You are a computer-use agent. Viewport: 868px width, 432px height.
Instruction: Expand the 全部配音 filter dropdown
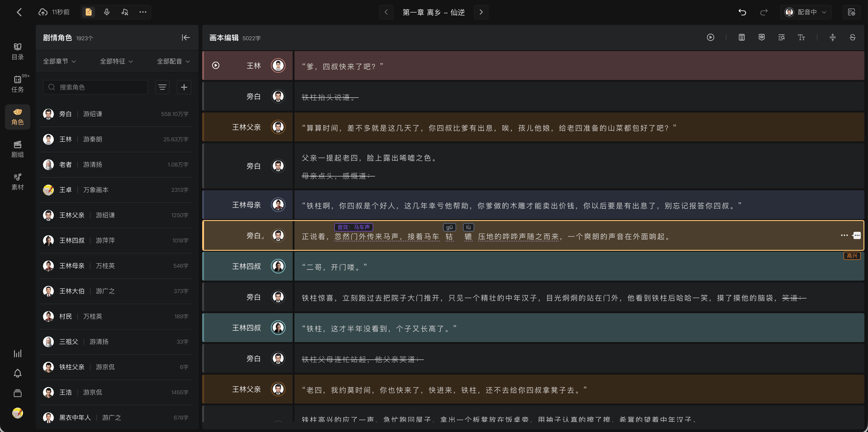tap(173, 61)
